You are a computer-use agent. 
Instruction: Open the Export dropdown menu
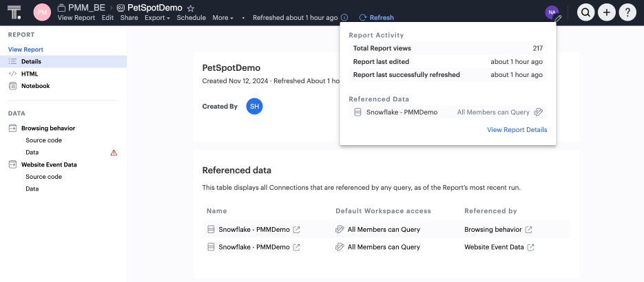(157, 18)
